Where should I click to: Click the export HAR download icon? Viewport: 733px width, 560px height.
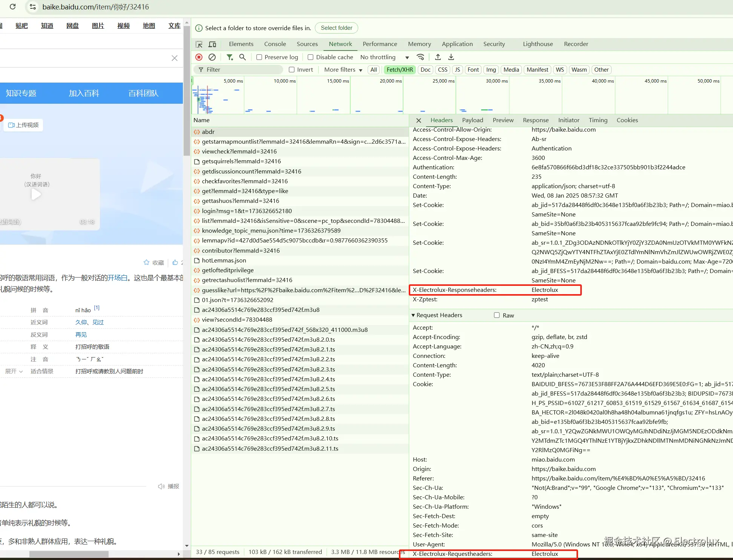coord(451,57)
